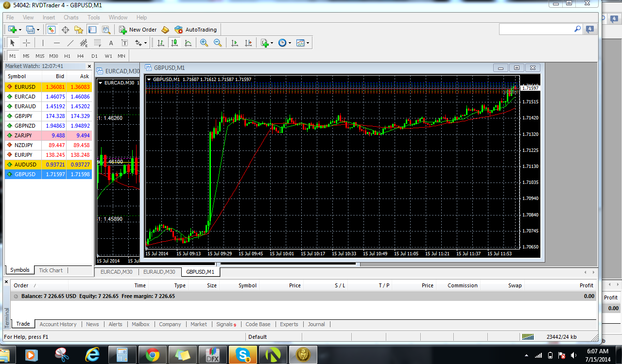Close the Market Watch panel
This screenshot has height=364, width=622.
[x=89, y=66]
